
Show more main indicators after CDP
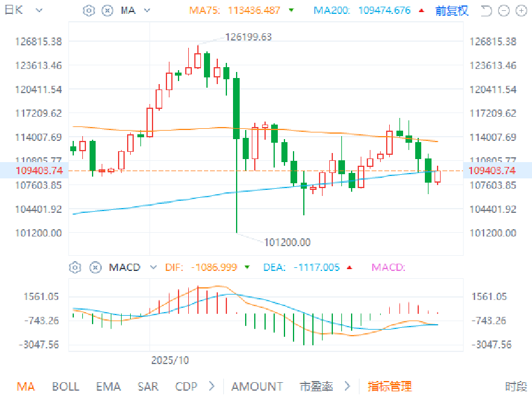click(211, 386)
